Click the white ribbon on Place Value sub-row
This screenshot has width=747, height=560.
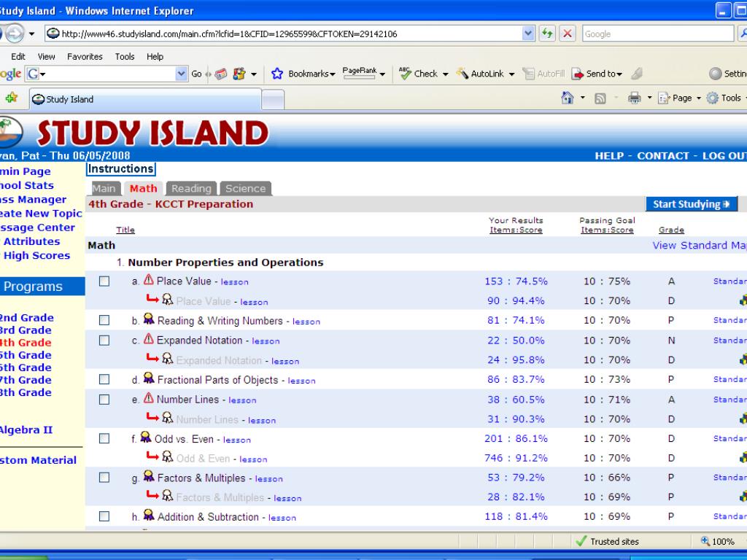[x=167, y=299]
